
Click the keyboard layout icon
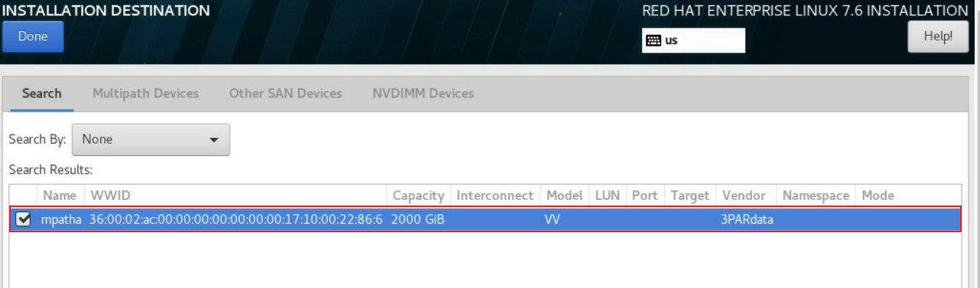pos(653,40)
